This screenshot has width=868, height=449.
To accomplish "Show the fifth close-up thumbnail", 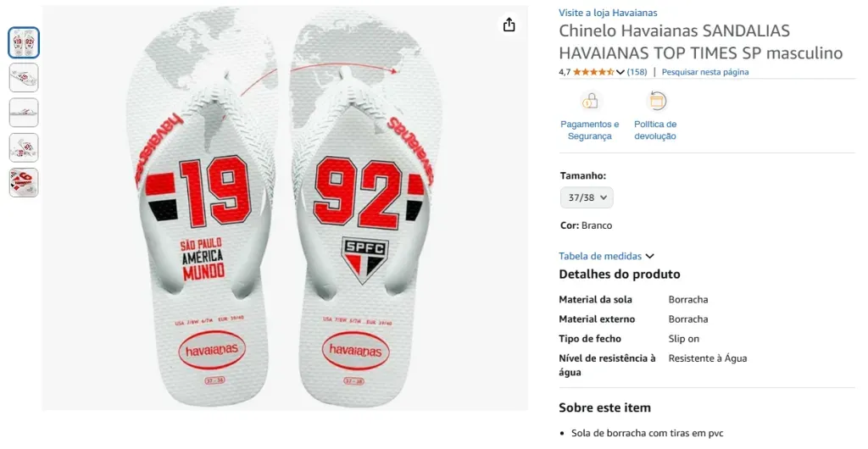I will 24,182.
